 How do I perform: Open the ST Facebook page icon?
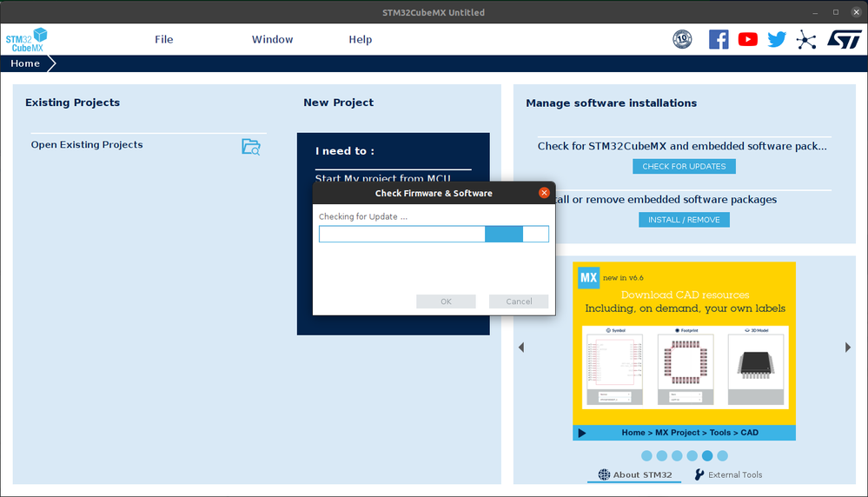(x=719, y=39)
